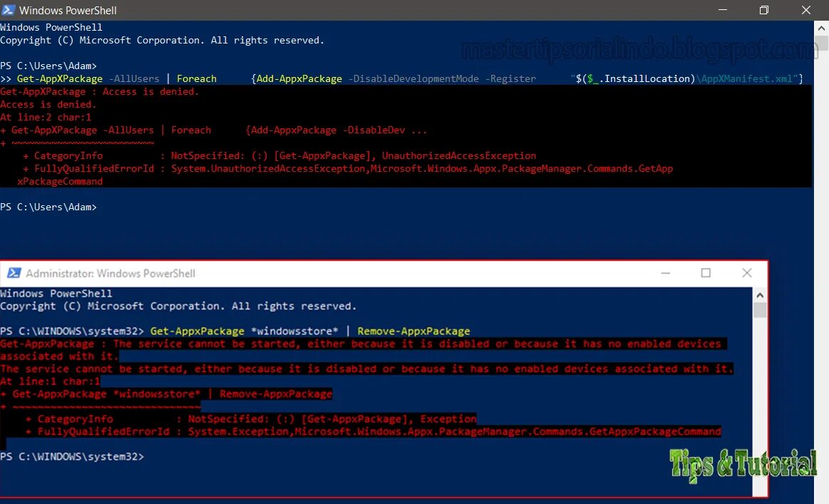Click '-DisableDevelopmentMode' parameter in the command

coord(413,79)
